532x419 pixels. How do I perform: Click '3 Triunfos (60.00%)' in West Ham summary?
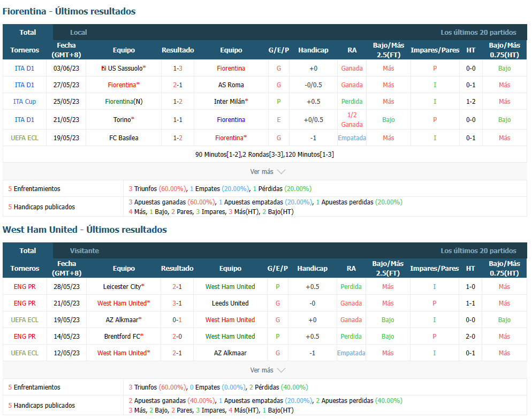point(157,387)
